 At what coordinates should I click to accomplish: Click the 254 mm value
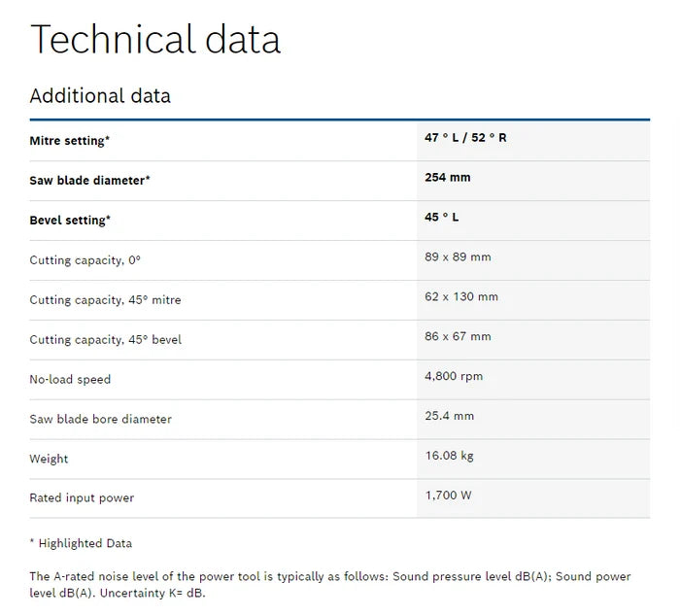click(x=448, y=178)
